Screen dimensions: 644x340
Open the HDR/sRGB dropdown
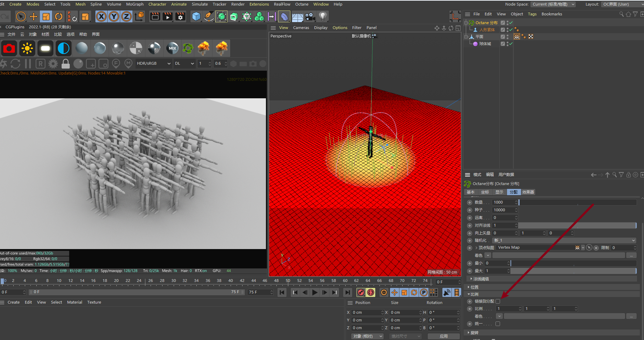tap(153, 63)
